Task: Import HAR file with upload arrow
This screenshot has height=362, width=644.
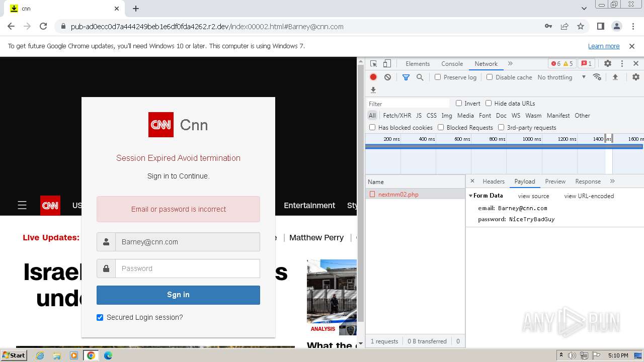Action: [615, 77]
